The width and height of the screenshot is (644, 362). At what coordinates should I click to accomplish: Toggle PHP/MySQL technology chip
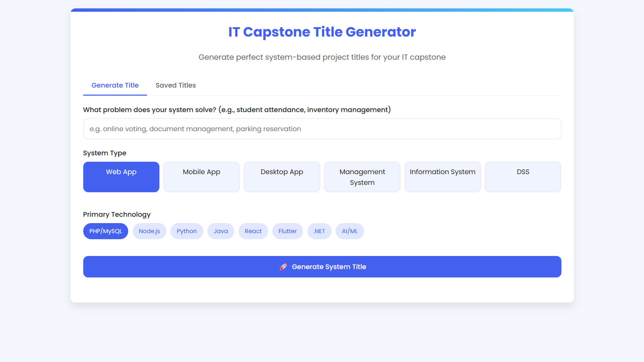[106, 231]
